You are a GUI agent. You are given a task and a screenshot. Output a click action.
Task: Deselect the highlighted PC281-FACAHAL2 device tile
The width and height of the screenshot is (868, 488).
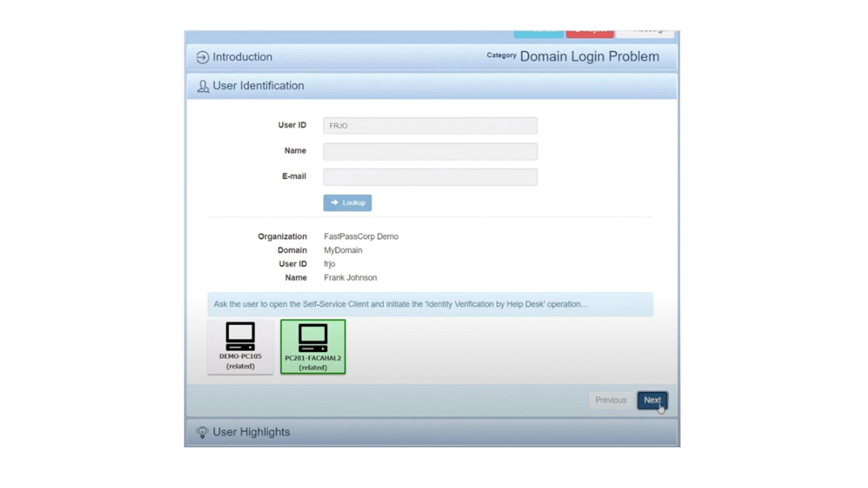312,346
